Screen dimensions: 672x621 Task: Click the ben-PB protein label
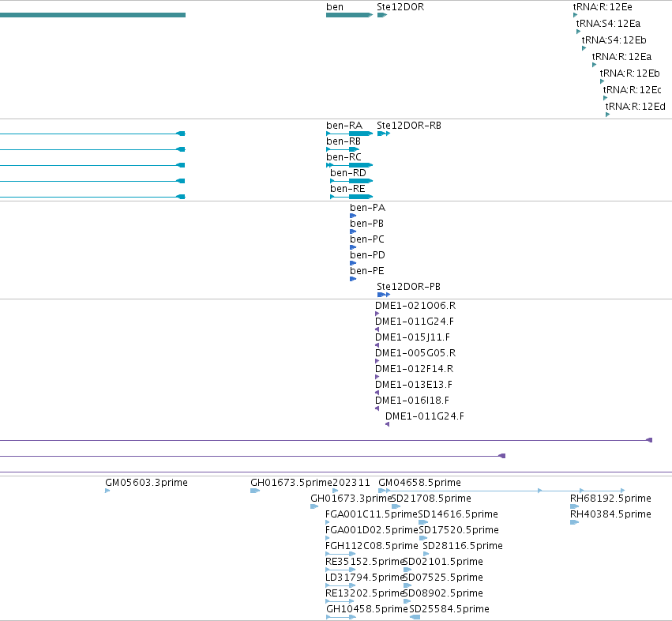[367, 224]
